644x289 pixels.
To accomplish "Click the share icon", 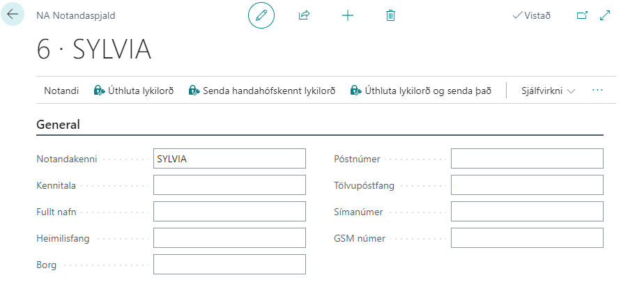I will tap(304, 15).
